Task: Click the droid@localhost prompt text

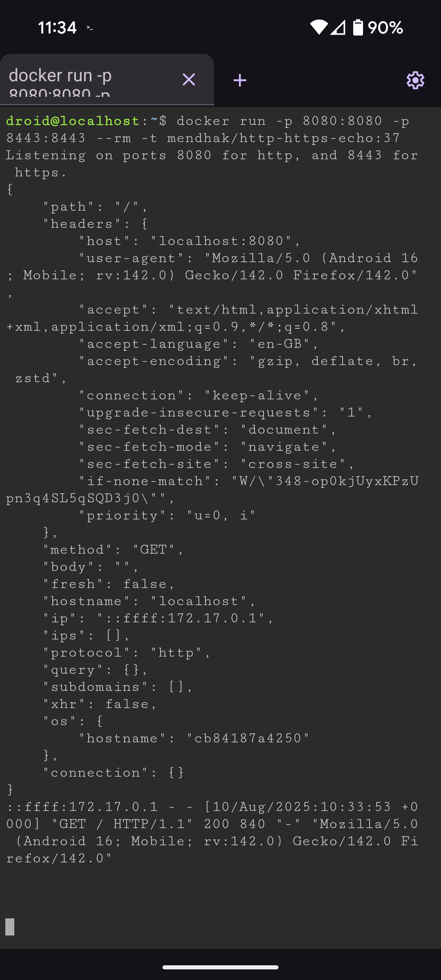Action: (x=73, y=121)
